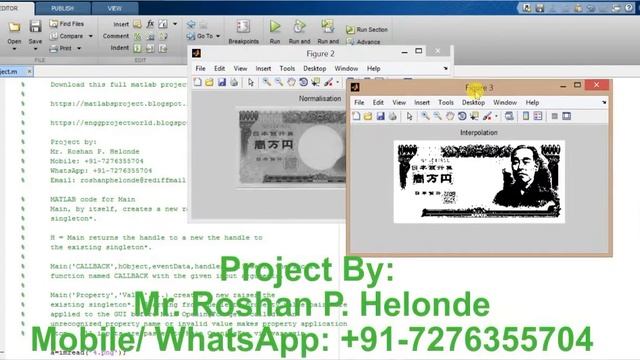Open the Insert menu in Figure 2
The width and height of the screenshot is (640, 360).
263,69
